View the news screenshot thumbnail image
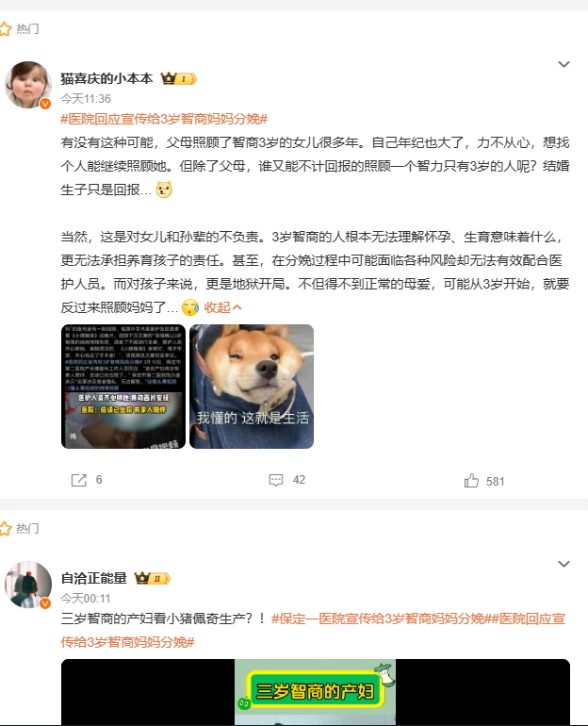Image resolution: width=588 pixels, height=726 pixels. pos(123,387)
